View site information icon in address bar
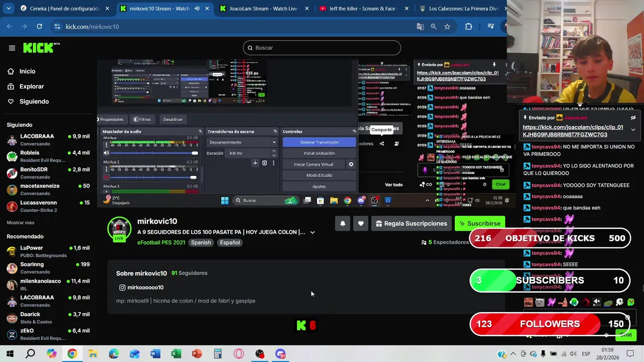 (57, 27)
